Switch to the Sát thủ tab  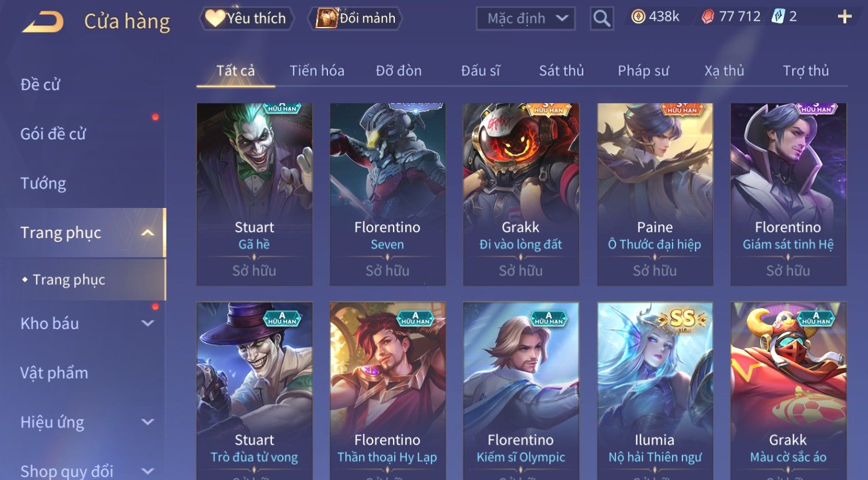coord(561,71)
